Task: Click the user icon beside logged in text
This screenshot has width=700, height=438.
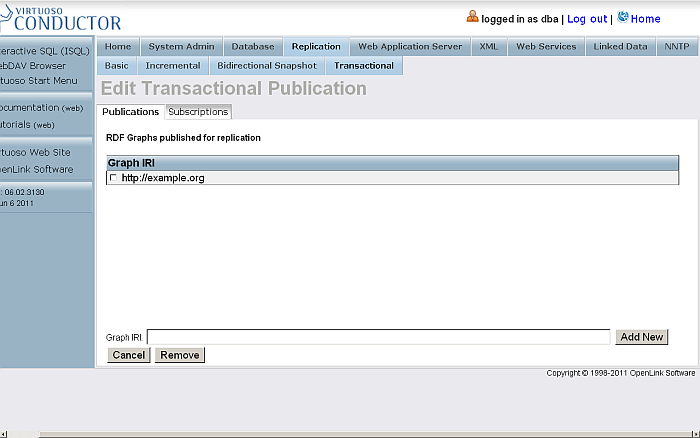Action: point(472,17)
